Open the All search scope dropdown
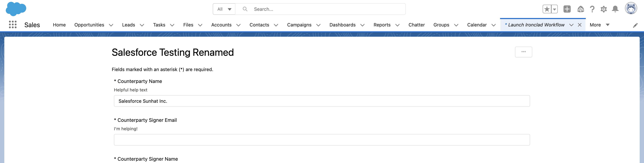The image size is (644, 163). click(x=224, y=9)
